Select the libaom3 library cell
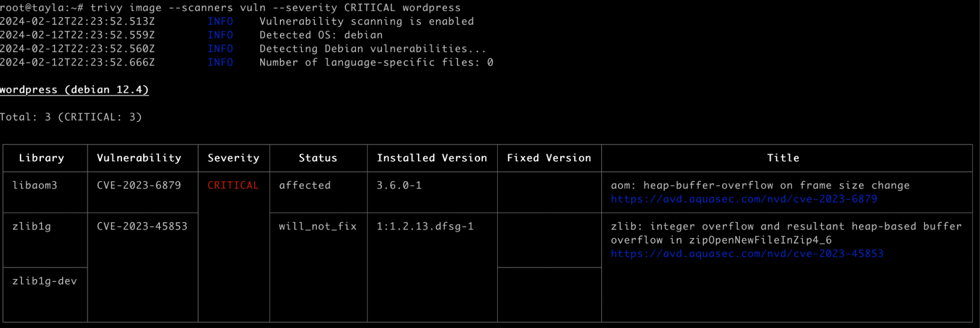The width and height of the screenshot is (980, 328). click(x=35, y=185)
